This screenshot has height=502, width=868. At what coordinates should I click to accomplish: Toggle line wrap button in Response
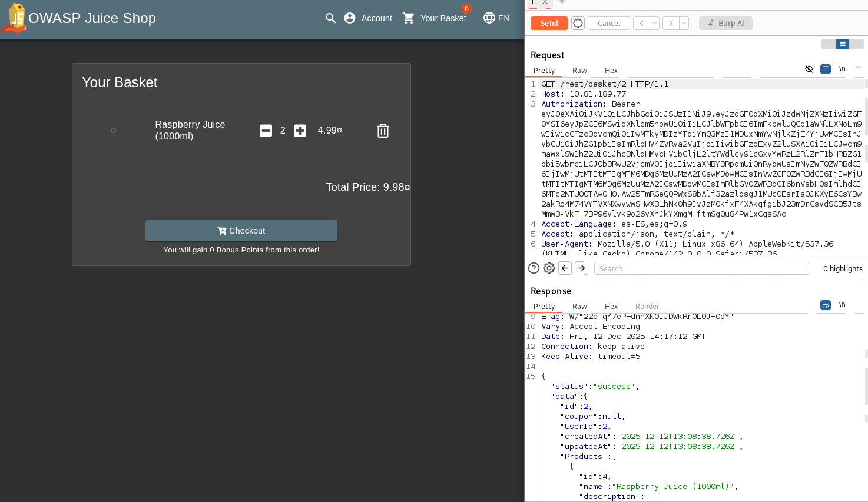tap(826, 305)
